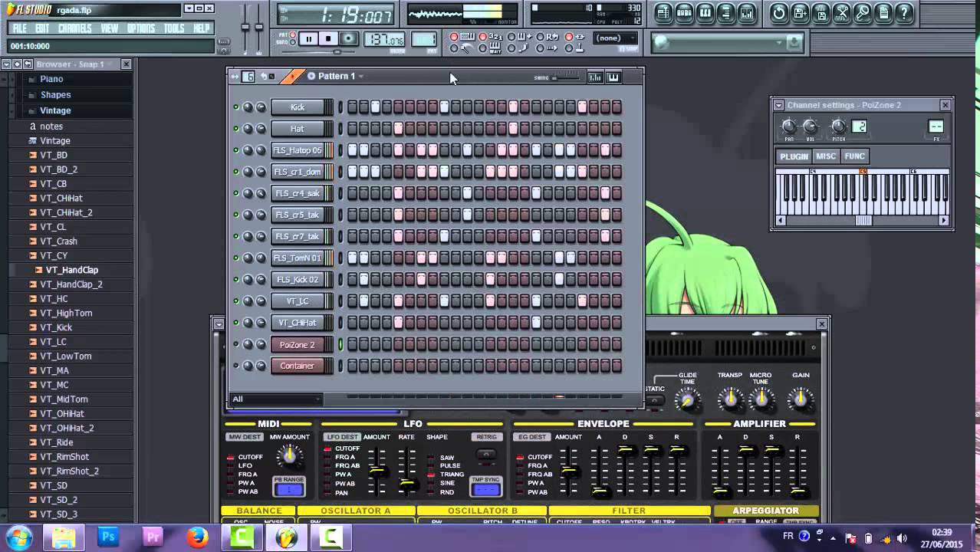Image resolution: width=980 pixels, height=552 pixels.
Task: Open PoiZone plugin window menu arrow
Action: click(219, 324)
